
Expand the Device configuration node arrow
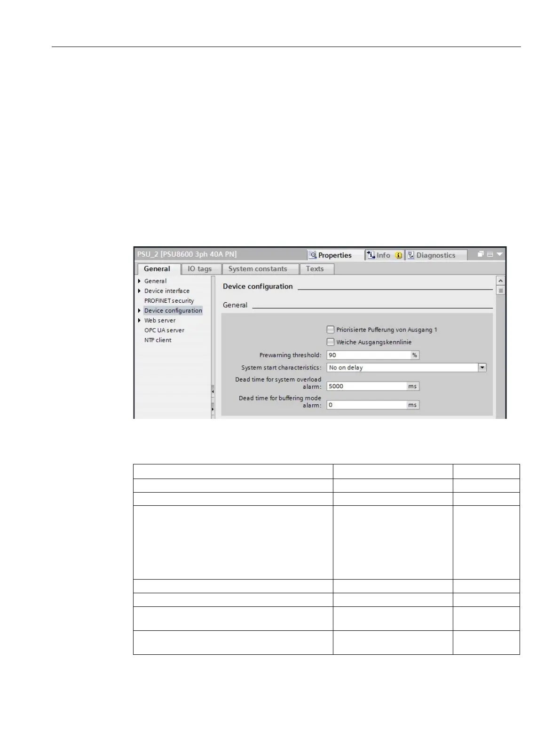pyautogui.click(x=139, y=311)
